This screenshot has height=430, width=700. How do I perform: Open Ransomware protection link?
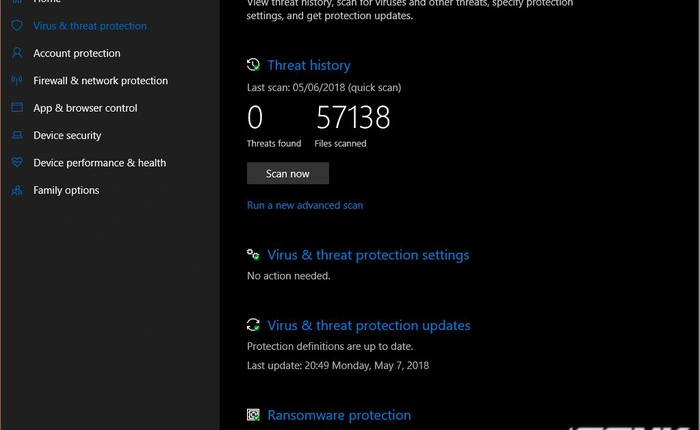tap(339, 415)
